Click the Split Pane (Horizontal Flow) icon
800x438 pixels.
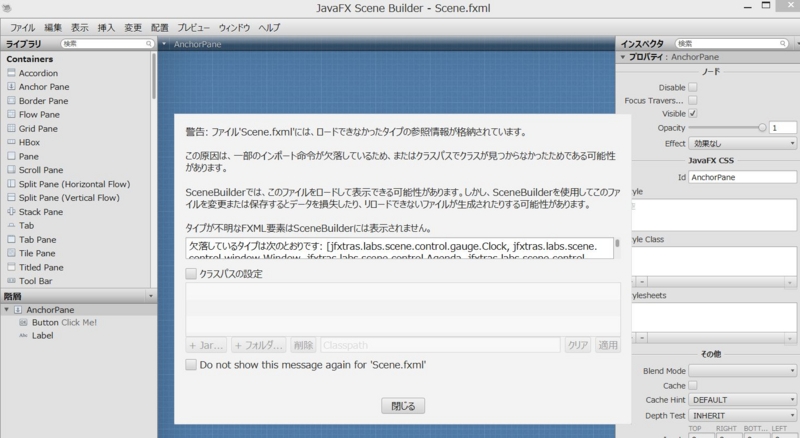(x=11, y=184)
